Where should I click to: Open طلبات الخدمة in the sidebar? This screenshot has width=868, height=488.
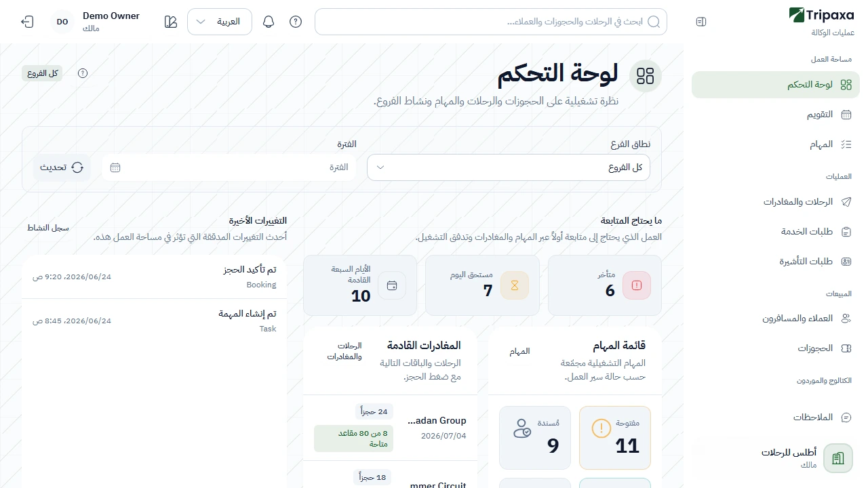[776, 232]
